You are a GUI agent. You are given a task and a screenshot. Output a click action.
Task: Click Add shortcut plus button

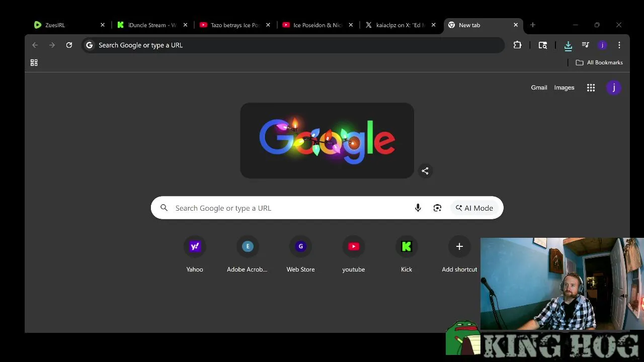pyautogui.click(x=459, y=246)
